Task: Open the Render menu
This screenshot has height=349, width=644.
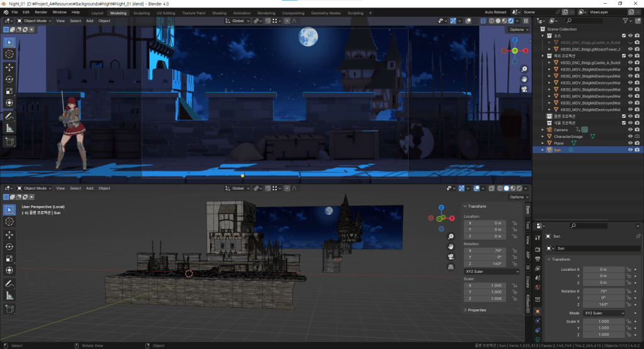Action: point(41,12)
